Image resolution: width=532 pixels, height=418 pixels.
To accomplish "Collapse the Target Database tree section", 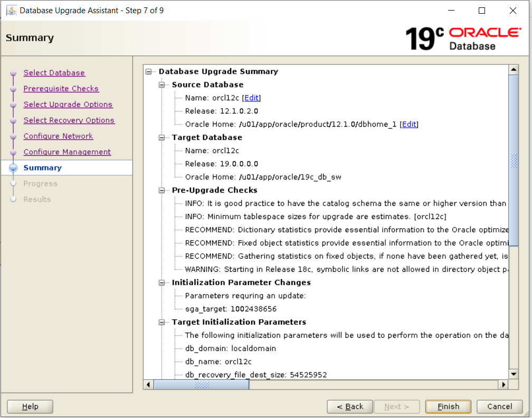I will point(162,138).
